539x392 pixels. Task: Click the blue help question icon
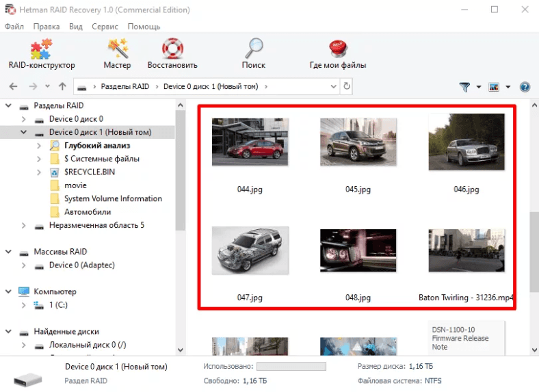click(525, 87)
